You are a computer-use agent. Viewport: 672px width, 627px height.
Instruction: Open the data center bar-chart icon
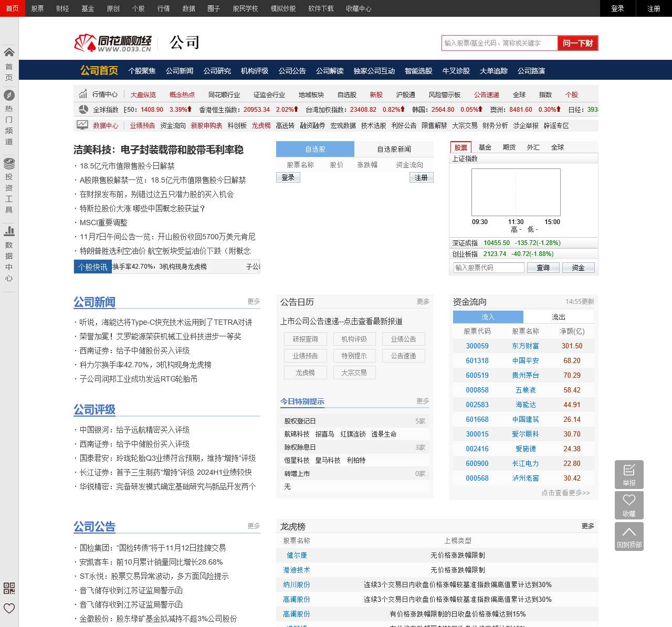[x=9, y=231]
